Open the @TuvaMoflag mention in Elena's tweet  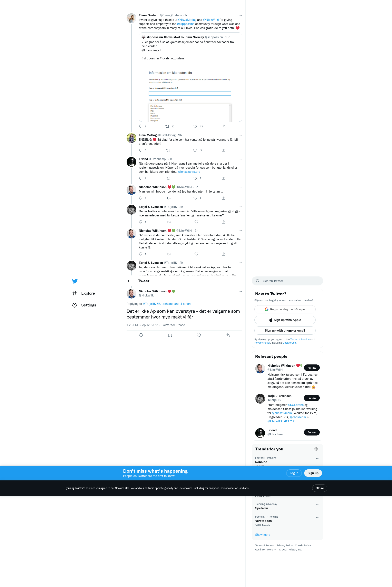(x=187, y=20)
